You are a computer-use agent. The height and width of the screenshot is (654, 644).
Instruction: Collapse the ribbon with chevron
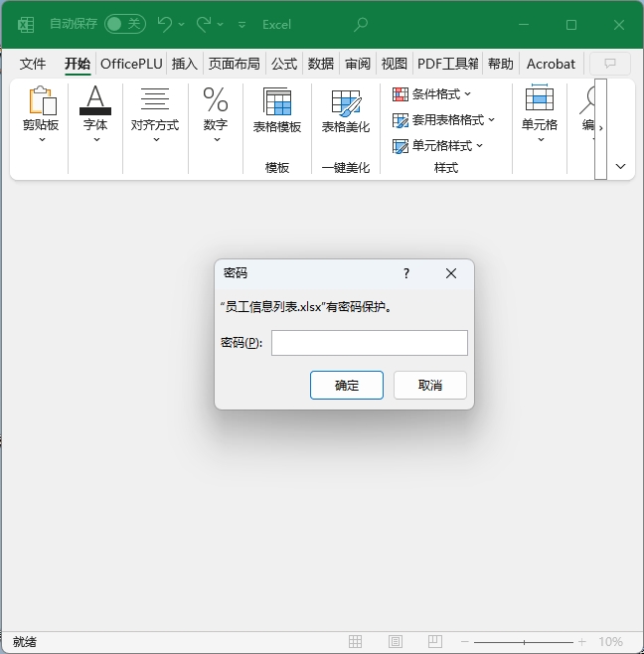coord(620,166)
